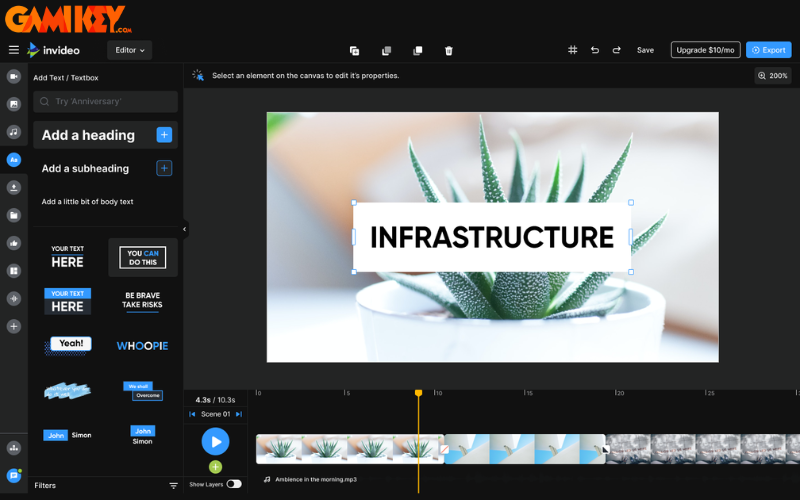Image resolution: width=800 pixels, height=500 pixels.
Task: Select the 'YOU CAN DO THIS' text template
Action: pyautogui.click(x=143, y=258)
